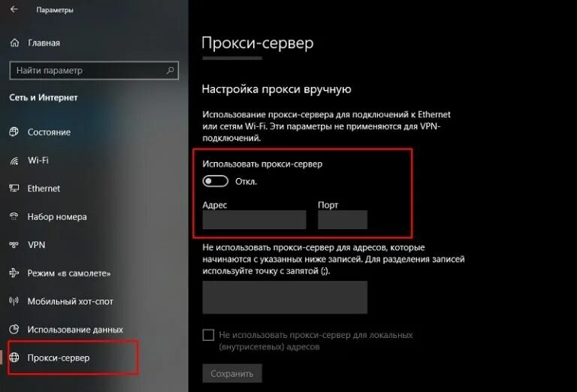The image size is (577, 392).
Task: Open the Мобильный хот-спот icon
Action: point(14,301)
